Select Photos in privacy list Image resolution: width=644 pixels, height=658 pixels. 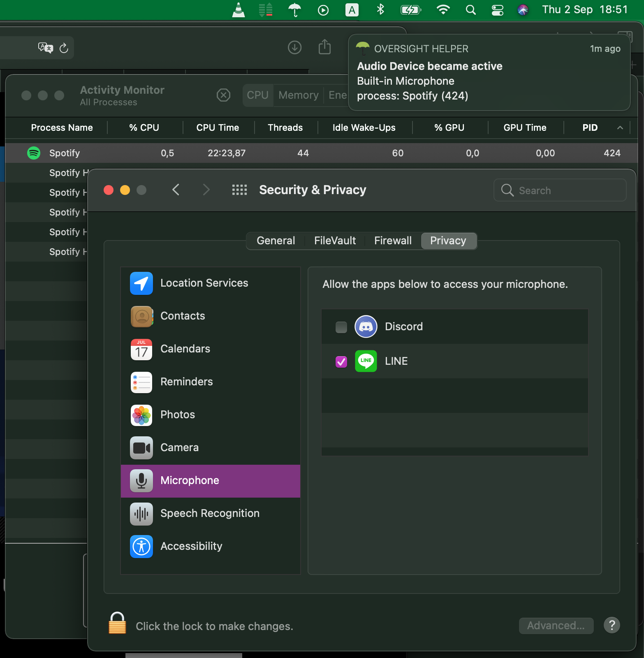211,415
